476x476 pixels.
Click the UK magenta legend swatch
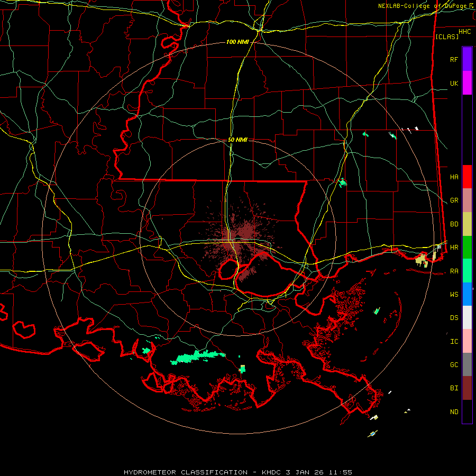point(467,83)
